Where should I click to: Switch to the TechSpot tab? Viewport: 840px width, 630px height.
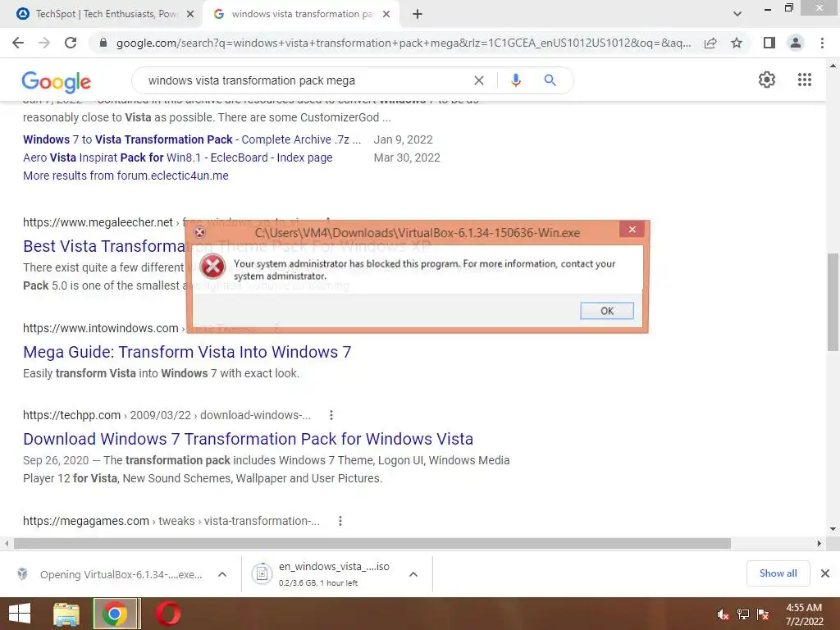click(102, 15)
